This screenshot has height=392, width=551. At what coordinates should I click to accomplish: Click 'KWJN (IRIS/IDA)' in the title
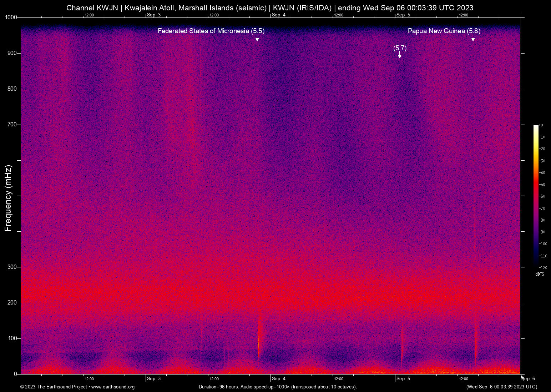pyautogui.click(x=303, y=8)
